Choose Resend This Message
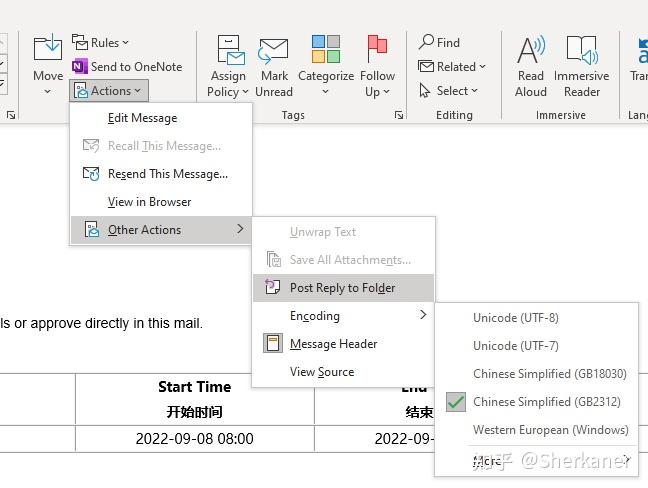 pos(161,174)
